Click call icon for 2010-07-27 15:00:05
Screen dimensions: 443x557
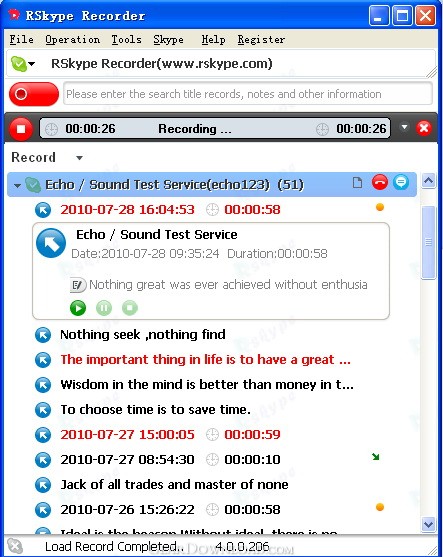(x=43, y=435)
